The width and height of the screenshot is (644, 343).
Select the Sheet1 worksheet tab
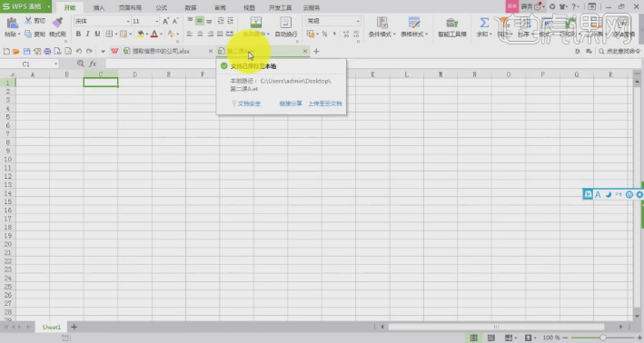click(x=52, y=327)
